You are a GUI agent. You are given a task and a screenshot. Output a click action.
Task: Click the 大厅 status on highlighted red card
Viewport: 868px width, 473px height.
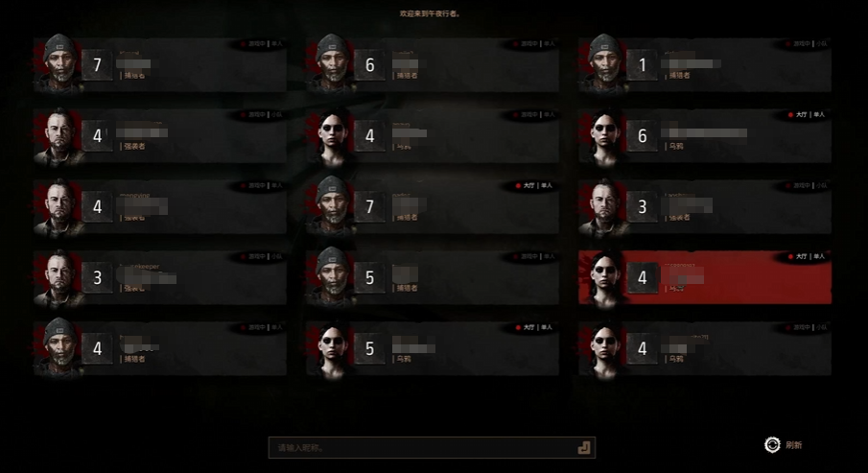tap(801, 256)
